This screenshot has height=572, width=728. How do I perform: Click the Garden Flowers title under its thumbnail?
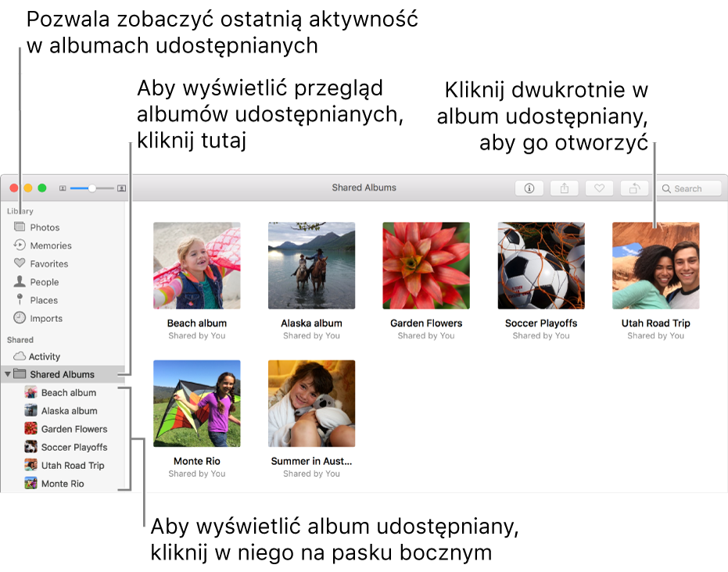tap(426, 324)
